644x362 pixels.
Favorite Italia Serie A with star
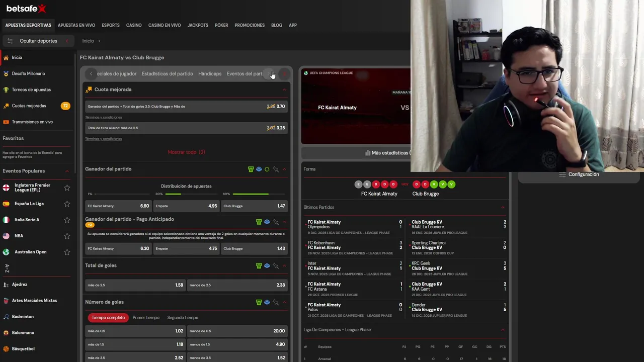pyautogui.click(x=67, y=220)
